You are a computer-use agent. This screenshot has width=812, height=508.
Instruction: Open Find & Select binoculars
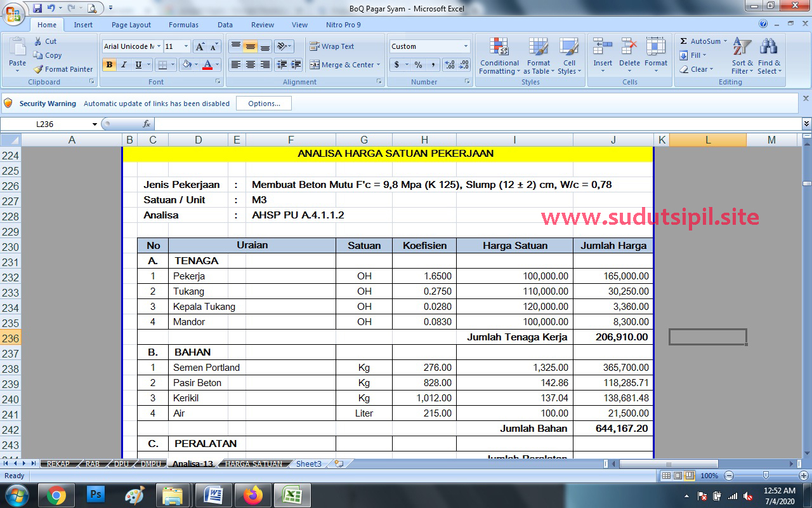coord(769,56)
